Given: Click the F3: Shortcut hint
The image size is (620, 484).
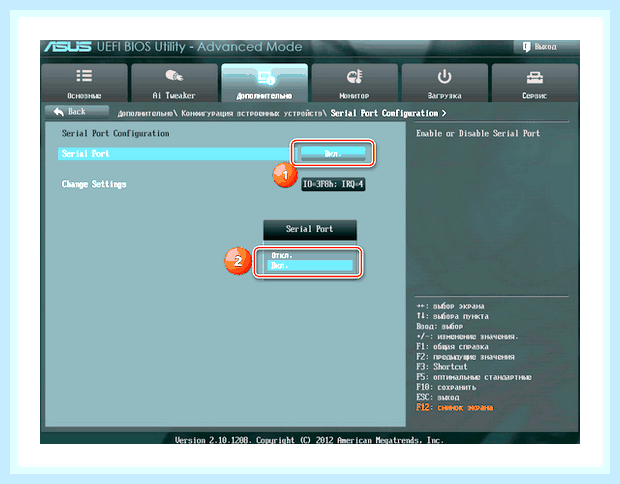Looking at the screenshot, I should tap(442, 367).
